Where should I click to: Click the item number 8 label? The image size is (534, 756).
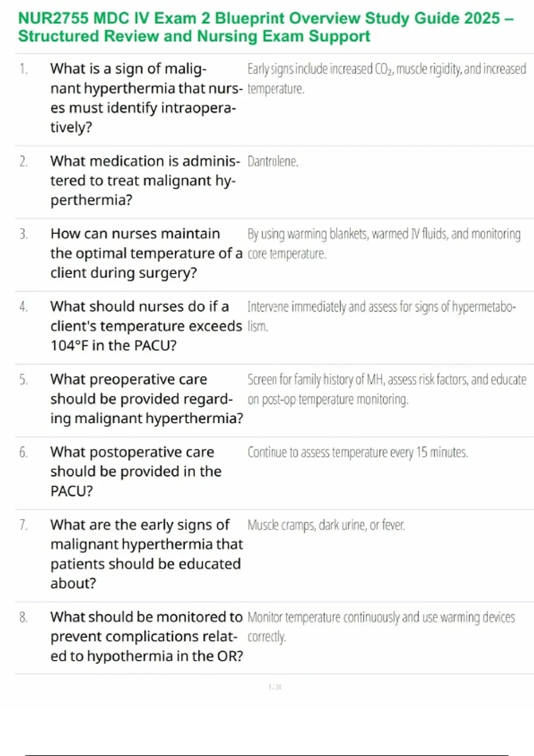point(24,617)
